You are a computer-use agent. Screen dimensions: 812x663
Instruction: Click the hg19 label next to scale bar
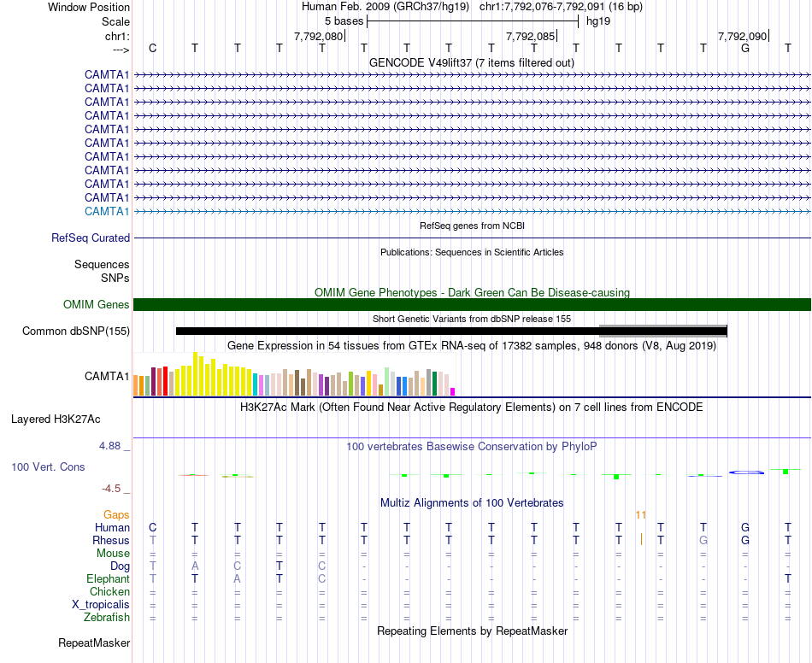(x=598, y=21)
